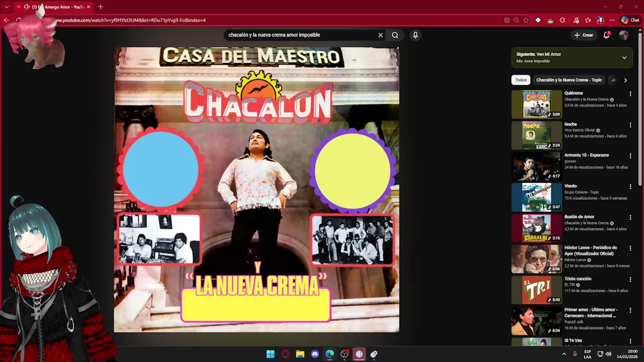Play the Noche video thumbnail
This screenshot has height=362, width=644.
(x=536, y=135)
